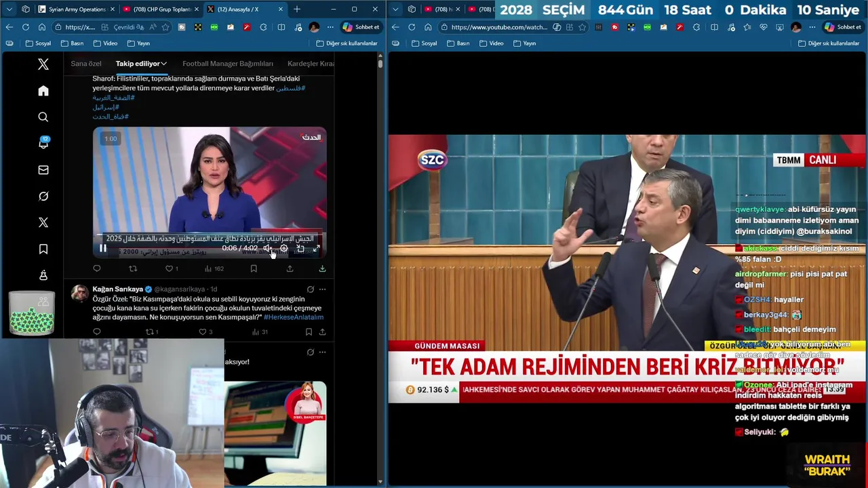This screenshot has height=488, width=868.
Task: Toggle picture-in-picture on the tweet video
Action: [300, 248]
